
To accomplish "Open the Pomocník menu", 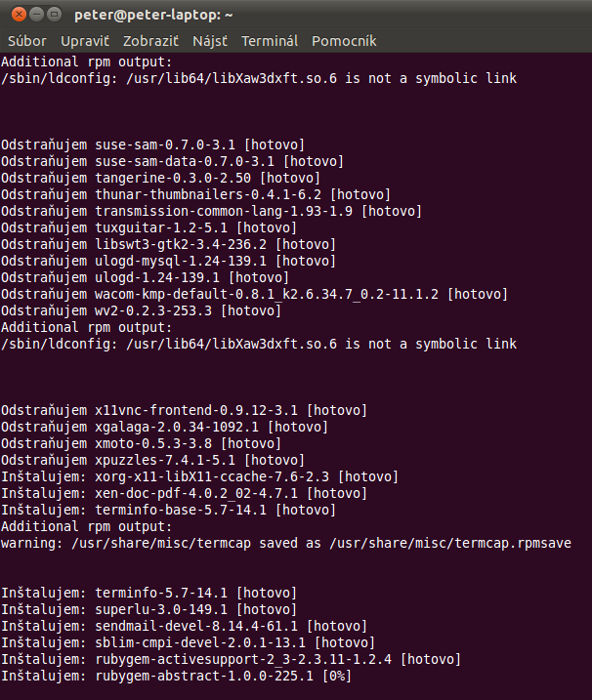I will 344,41.
